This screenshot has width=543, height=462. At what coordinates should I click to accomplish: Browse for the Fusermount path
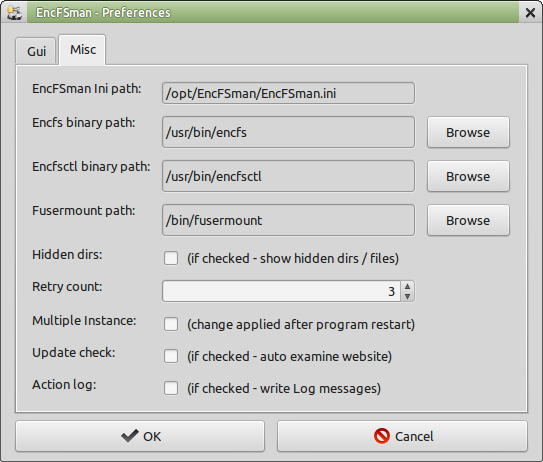[x=468, y=220]
